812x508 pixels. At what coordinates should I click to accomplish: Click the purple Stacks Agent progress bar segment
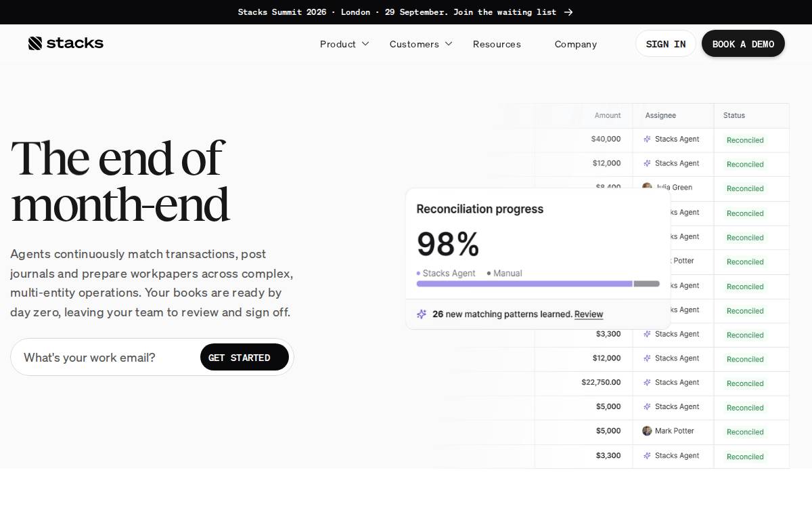click(x=524, y=284)
